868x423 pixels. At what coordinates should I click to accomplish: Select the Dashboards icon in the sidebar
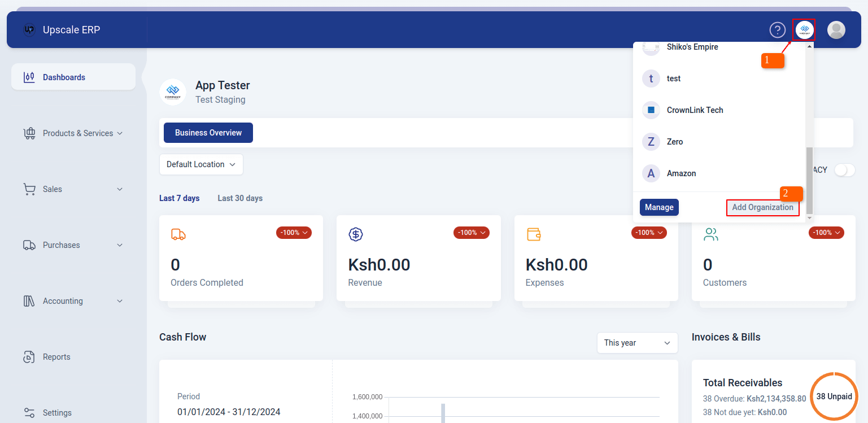point(29,77)
